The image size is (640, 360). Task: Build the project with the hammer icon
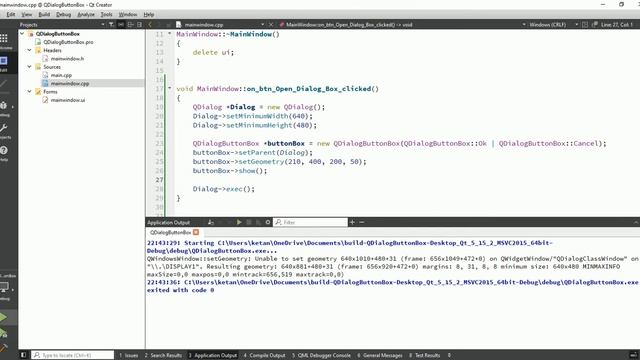coord(3,347)
